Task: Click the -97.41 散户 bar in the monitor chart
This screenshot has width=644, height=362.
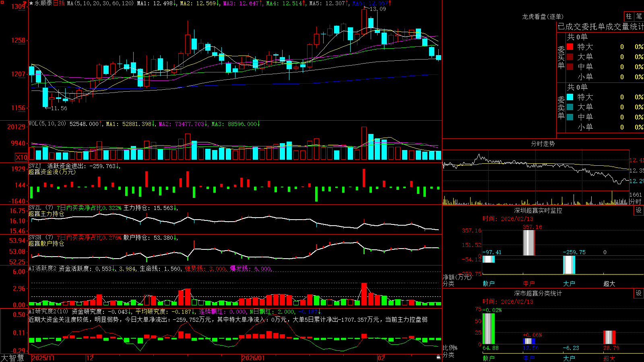Action: (489, 259)
